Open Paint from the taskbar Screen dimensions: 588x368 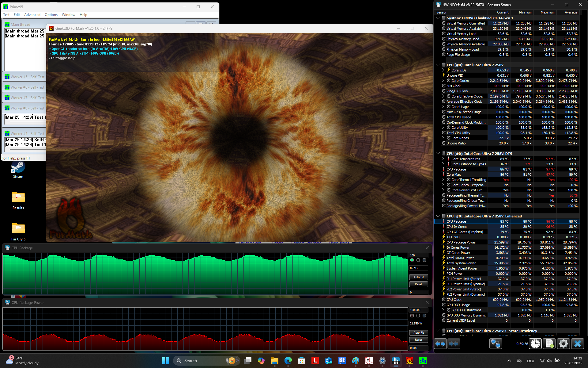click(x=356, y=361)
